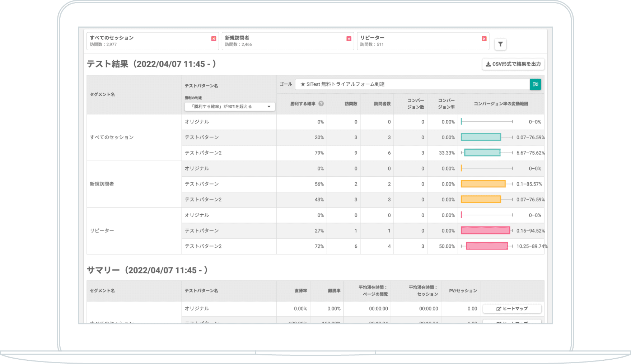
Task: Click the dropdown arrow in the 勝利の判定 selector
Action: tap(269, 106)
